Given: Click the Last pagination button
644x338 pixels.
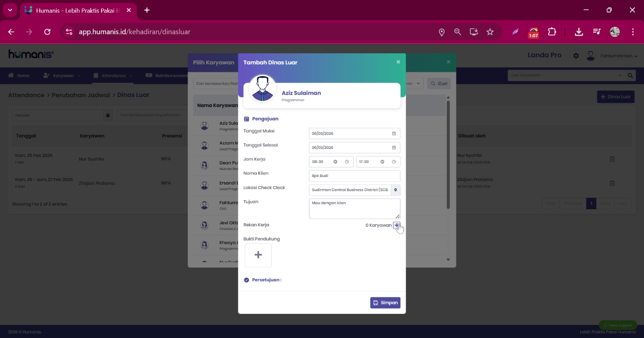Looking at the screenshot, I should click(x=623, y=204).
